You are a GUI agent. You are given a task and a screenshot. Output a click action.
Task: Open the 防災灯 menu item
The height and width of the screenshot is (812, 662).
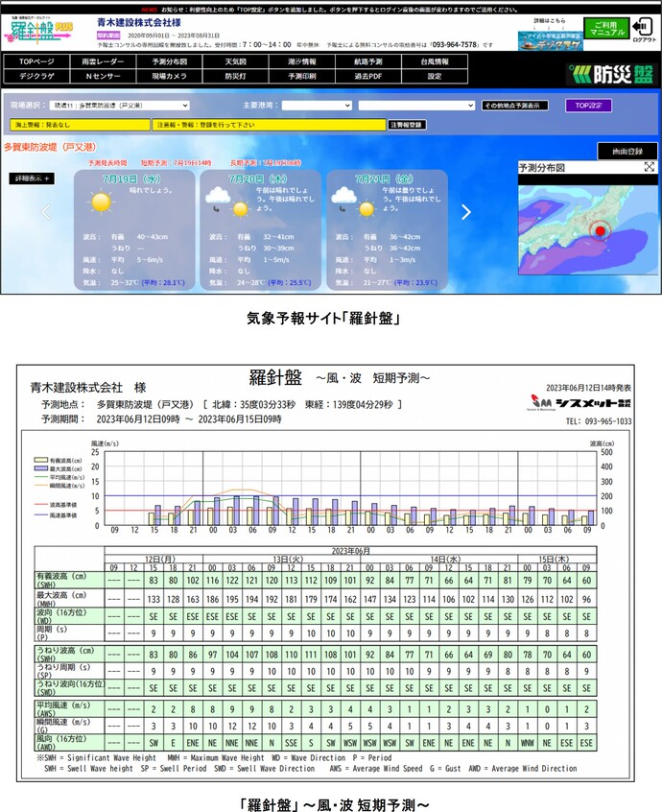click(235, 76)
